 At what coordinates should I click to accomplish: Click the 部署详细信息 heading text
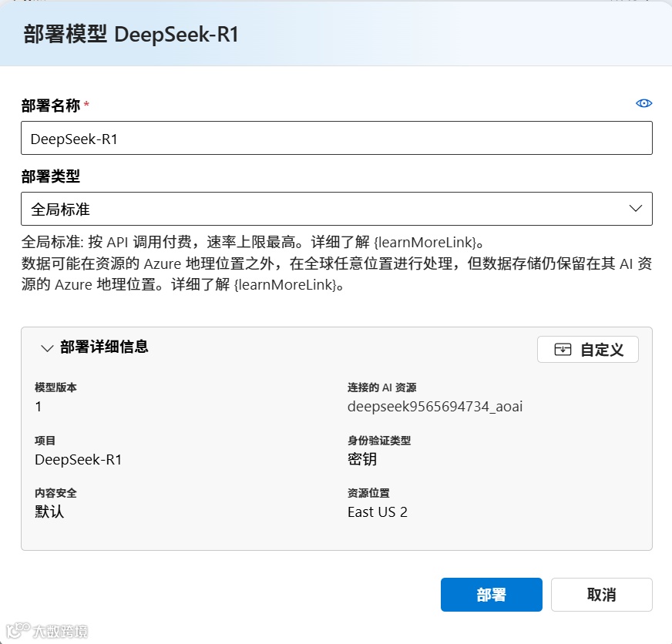104,347
